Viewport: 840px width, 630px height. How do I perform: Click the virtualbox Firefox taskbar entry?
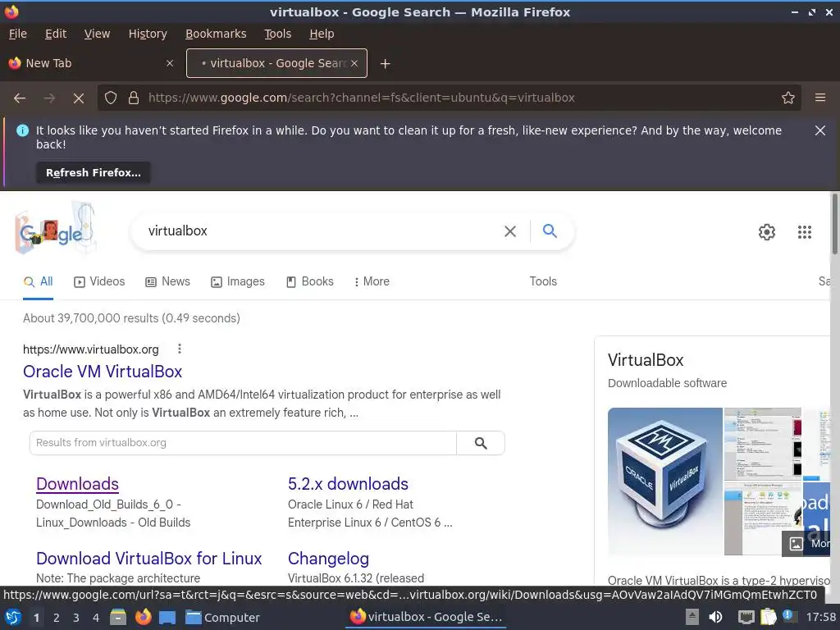point(427,617)
